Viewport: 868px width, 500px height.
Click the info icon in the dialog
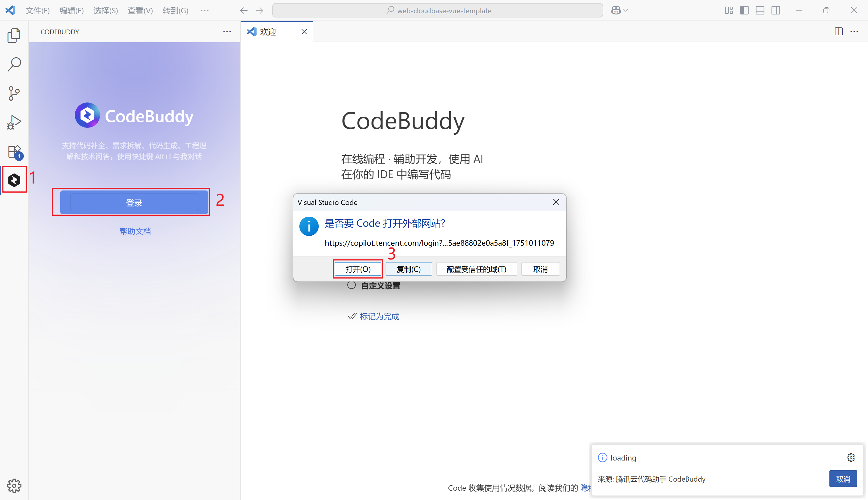[309, 226]
